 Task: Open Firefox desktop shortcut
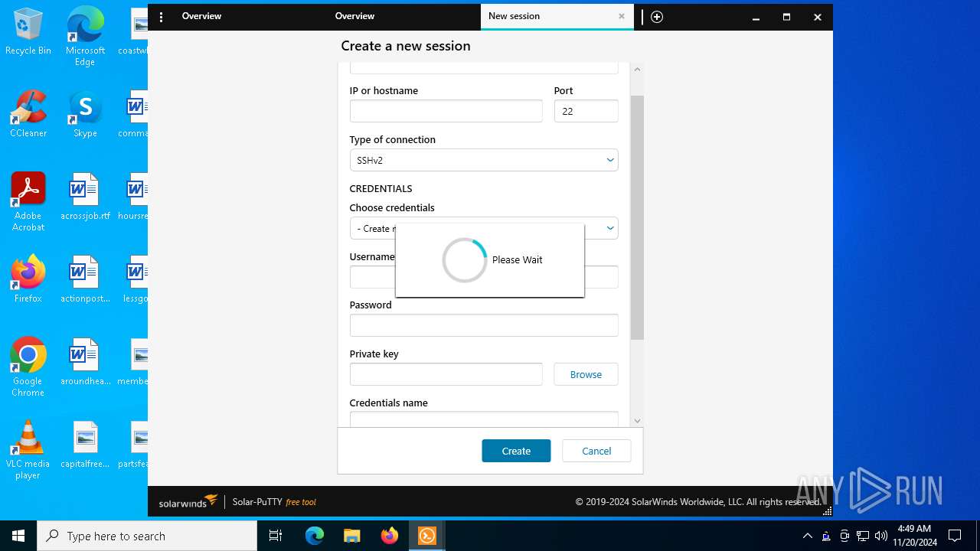[28, 280]
